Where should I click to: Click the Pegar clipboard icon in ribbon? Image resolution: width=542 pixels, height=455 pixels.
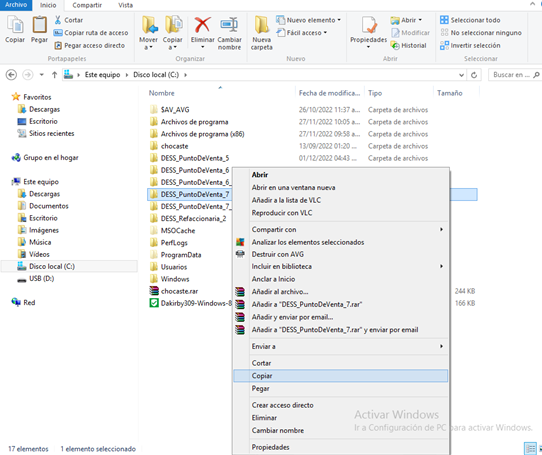pos(39,25)
